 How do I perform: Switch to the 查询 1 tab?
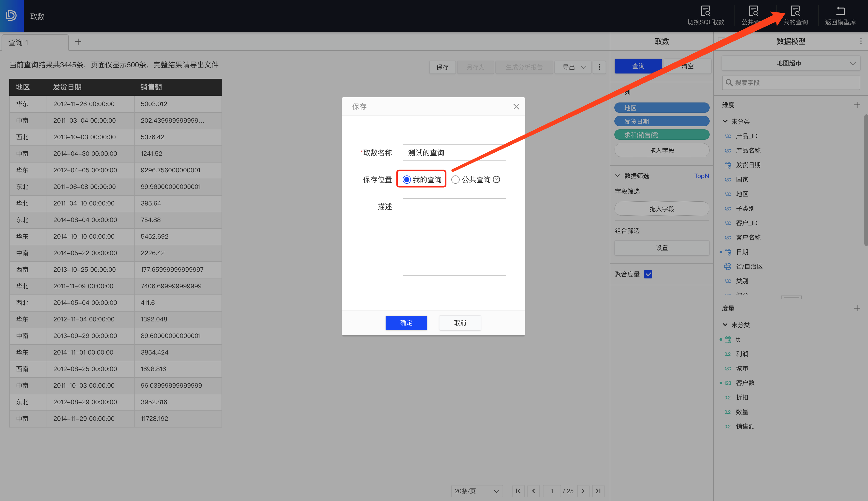(35, 42)
